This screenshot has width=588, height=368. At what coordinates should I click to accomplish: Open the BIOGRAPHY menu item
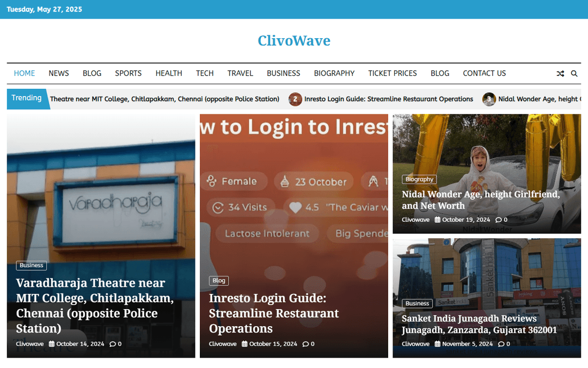pos(334,73)
